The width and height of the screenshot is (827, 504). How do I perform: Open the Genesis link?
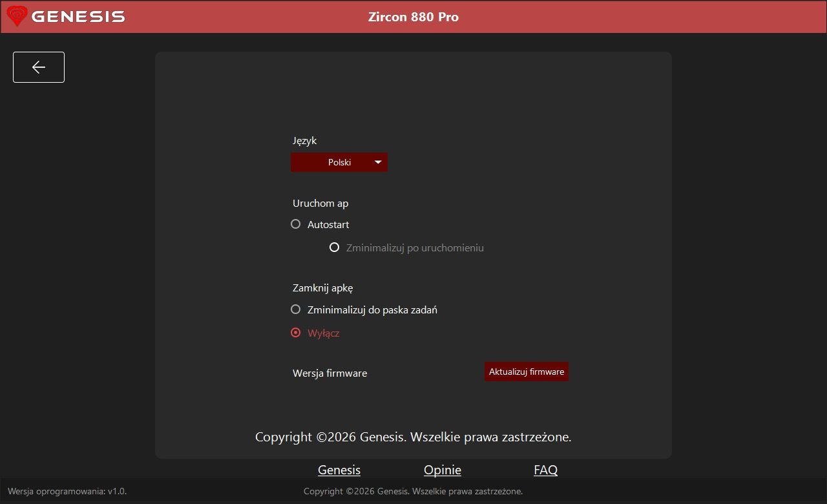click(x=339, y=470)
